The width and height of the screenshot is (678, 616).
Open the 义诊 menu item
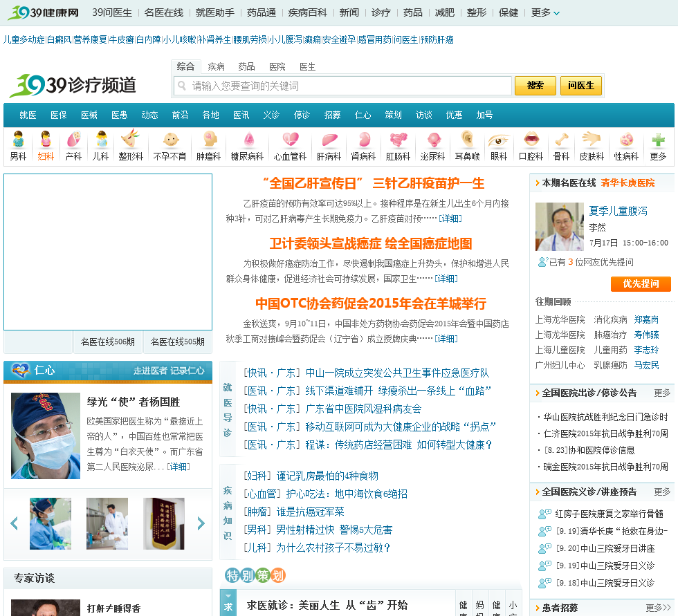point(271,115)
